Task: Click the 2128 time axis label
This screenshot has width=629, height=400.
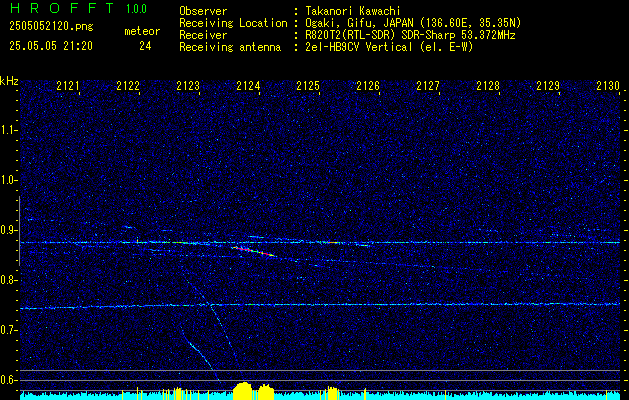Action: [x=488, y=86]
